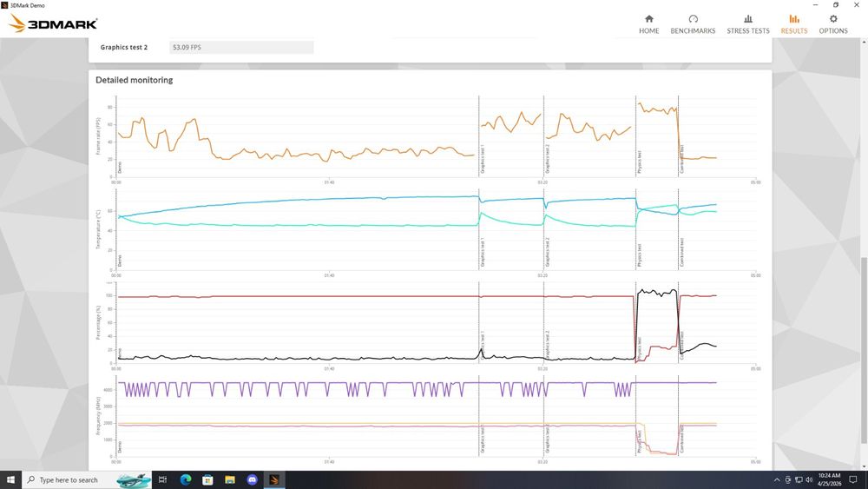The width and height of the screenshot is (868, 489).
Task: Click the 3DMark logo in header
Action: coord(54,23)
